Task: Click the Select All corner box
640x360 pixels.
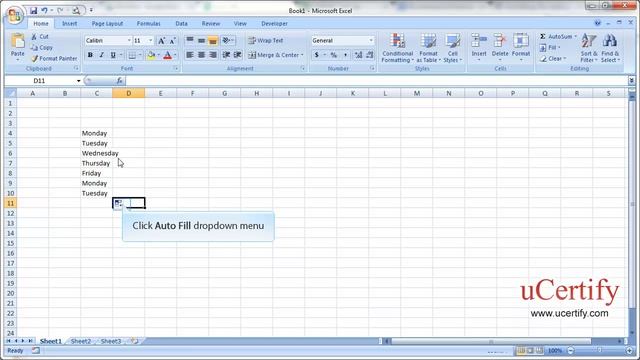Action: (x=11, y=93)
